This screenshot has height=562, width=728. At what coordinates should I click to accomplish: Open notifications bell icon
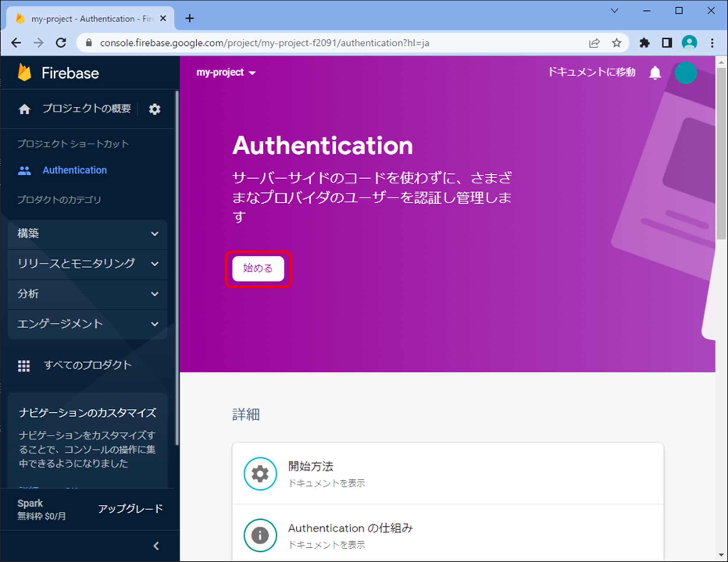(x=655, y=73)
